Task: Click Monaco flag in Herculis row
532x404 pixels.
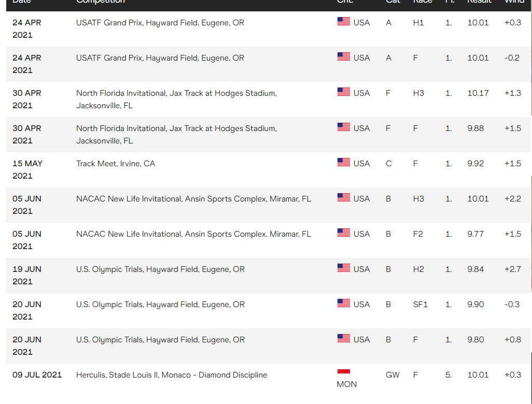Action: [x=343, y=373]
